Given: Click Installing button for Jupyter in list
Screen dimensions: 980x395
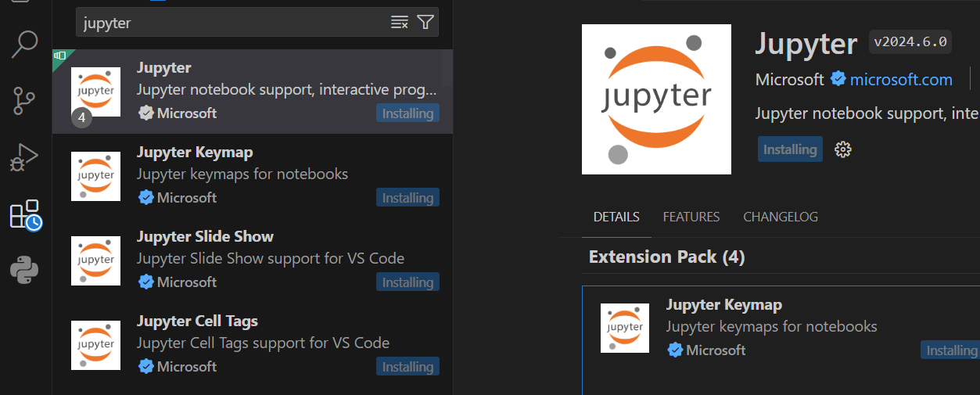Looking at the screenshot, I should (407, 113).
